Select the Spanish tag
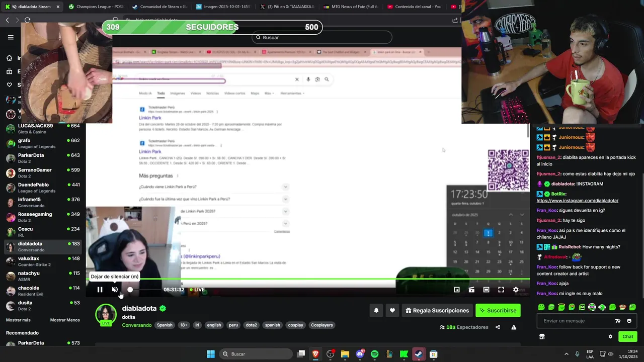The height and width of the screenshot is (362, 644). click(165, 325)
